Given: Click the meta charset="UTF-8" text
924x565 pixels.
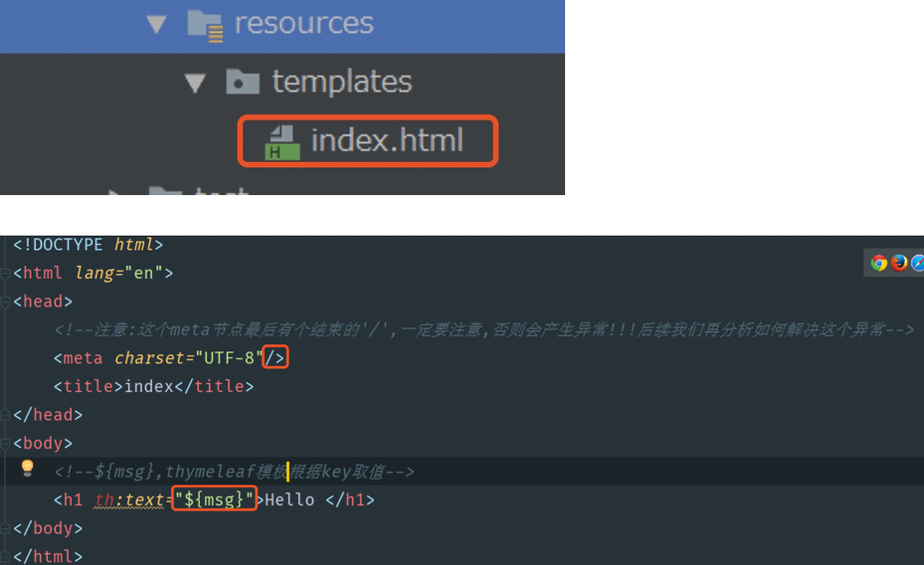Looking at the screenshot, I should click(x=158, y=358).
